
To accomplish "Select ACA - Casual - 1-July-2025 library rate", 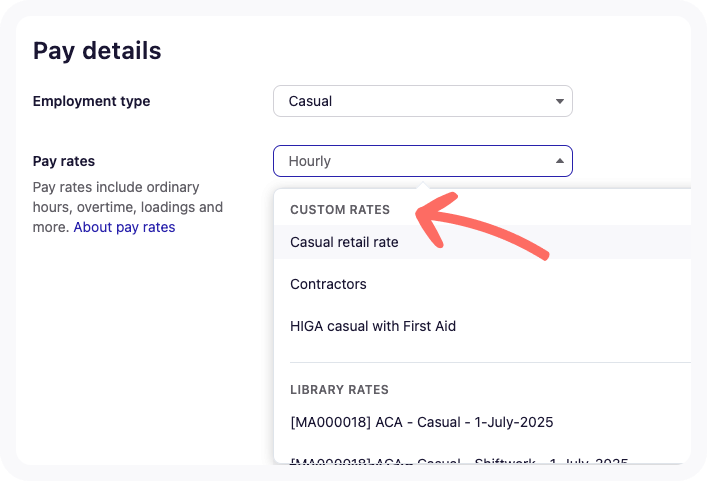I will [421, 422].
